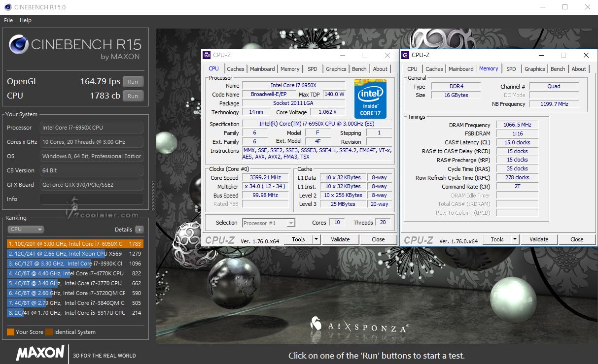Image resolution: width=598 pixels, height=364 pixels.
Task: Maximize the Cinebench R15.0 window
Action: (x=565, y=7)
